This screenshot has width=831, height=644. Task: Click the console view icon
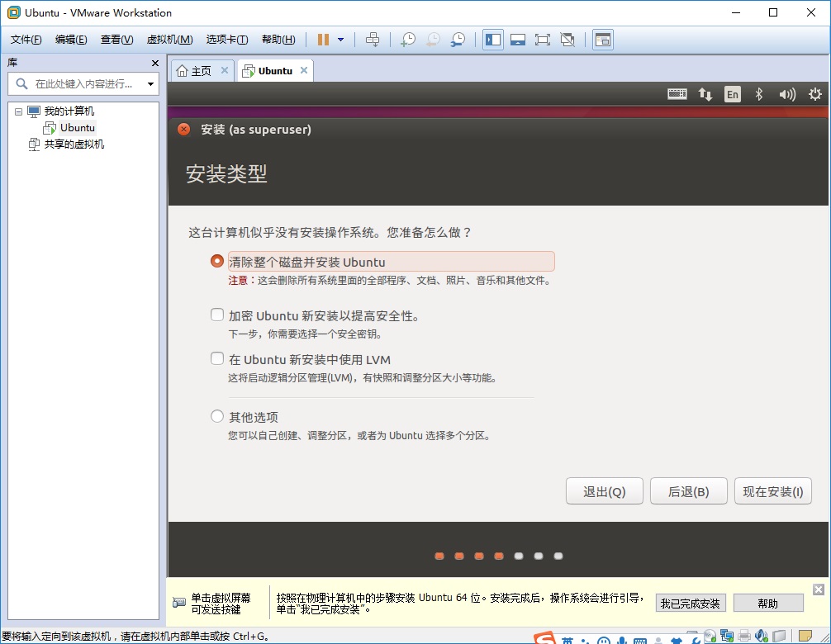click(x=602, y=40)
